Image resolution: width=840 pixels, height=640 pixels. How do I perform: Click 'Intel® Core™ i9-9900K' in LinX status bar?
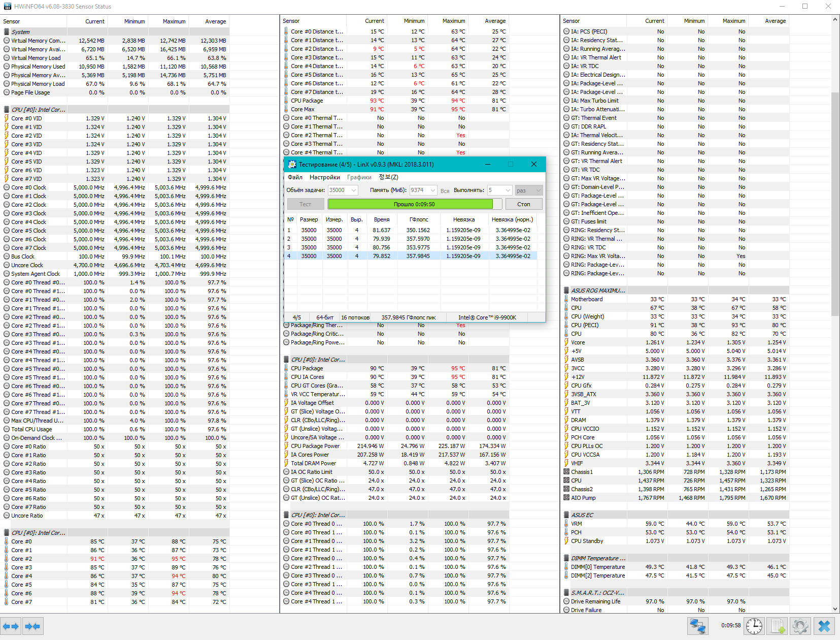pos(487,317)
